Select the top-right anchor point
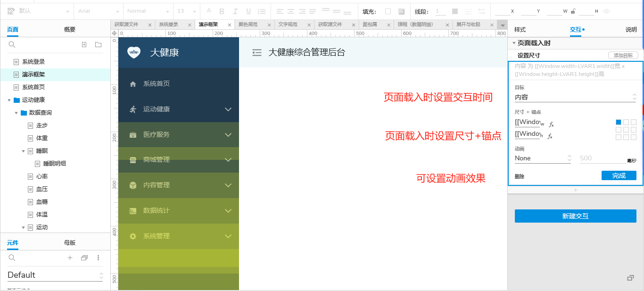The width and height of the screenshot is (644, 291). [634, 122]
